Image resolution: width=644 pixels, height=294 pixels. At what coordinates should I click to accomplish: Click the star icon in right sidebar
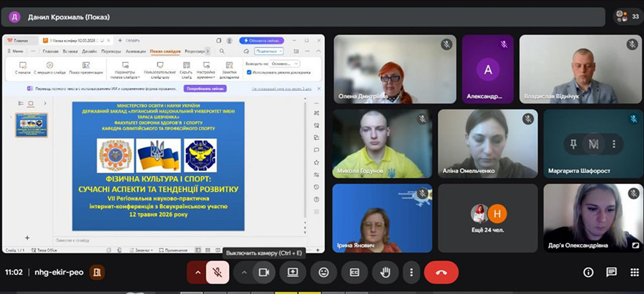(x=316, y=162)
